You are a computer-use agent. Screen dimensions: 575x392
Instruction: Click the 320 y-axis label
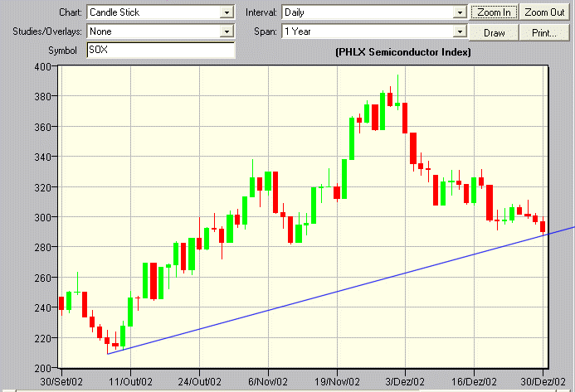(x=42, y=187)
